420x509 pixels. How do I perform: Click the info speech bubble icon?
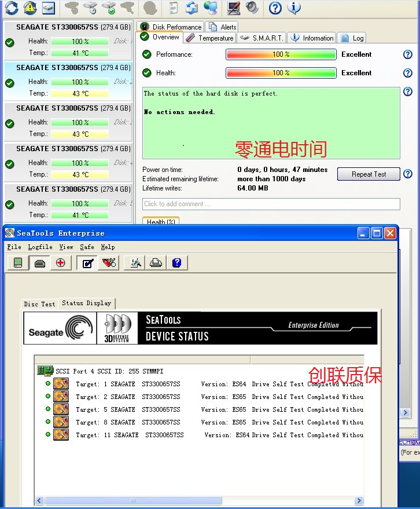(294, 8)
